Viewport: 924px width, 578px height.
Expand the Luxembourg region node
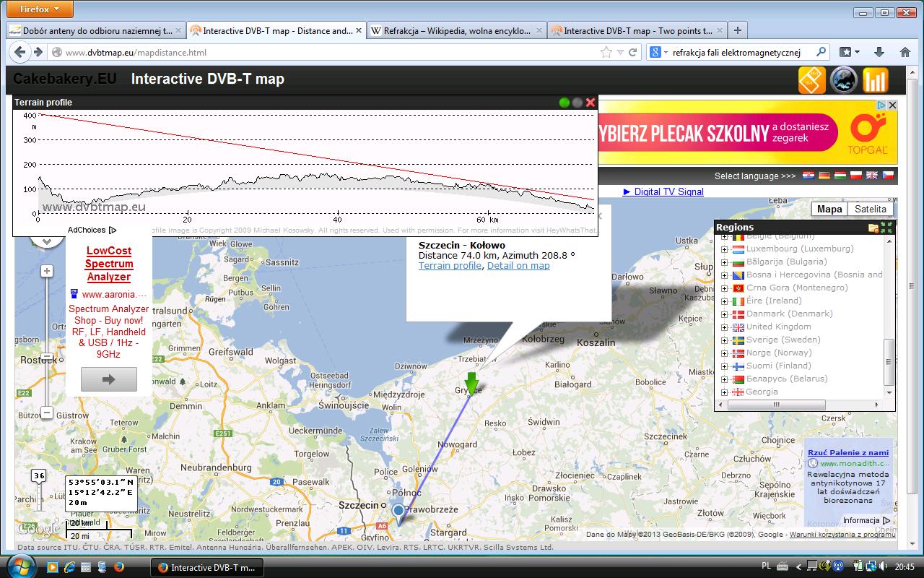click(724, 249)
